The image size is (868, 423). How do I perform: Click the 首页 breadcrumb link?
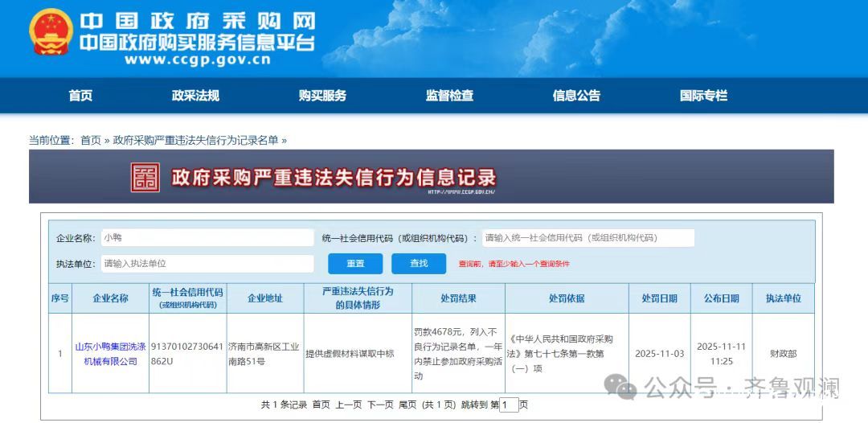[x=91, y=141]
